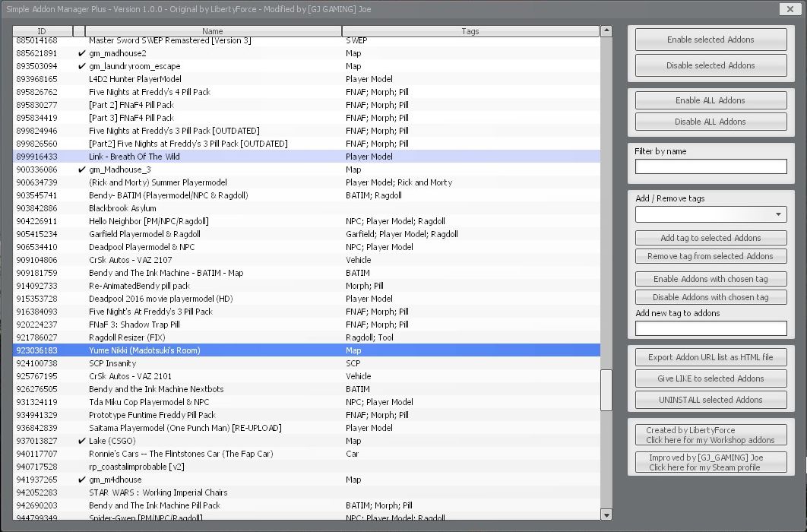Viewport: 807px width, 532px height.
Task: Select Prototype Funtime Freddy Pill Pack
Action: [x=306, y=415]
